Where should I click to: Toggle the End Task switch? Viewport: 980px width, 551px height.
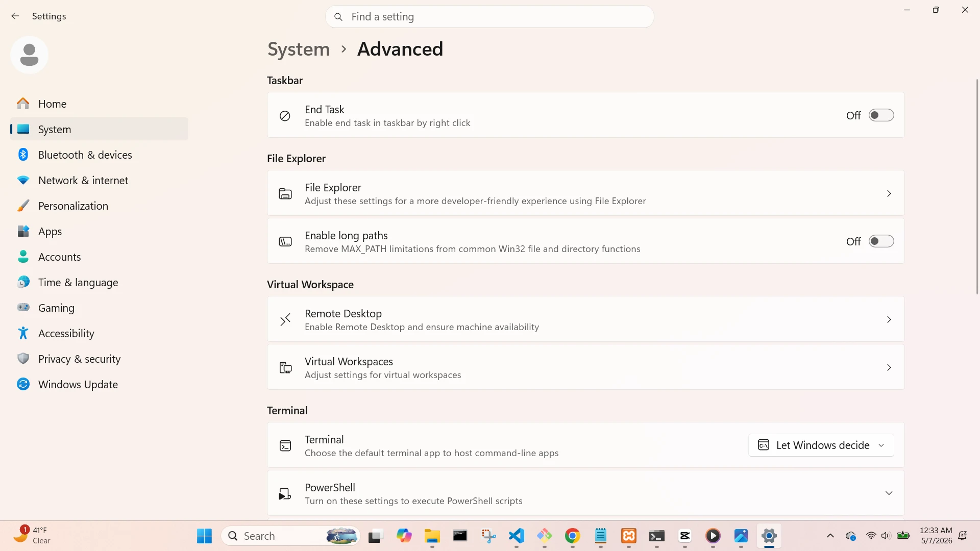[x=881, y=115]
